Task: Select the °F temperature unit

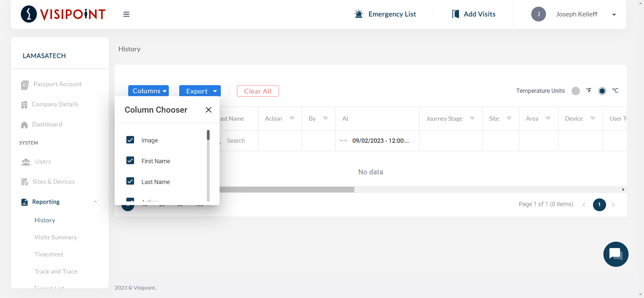Action: pos(576,91)
